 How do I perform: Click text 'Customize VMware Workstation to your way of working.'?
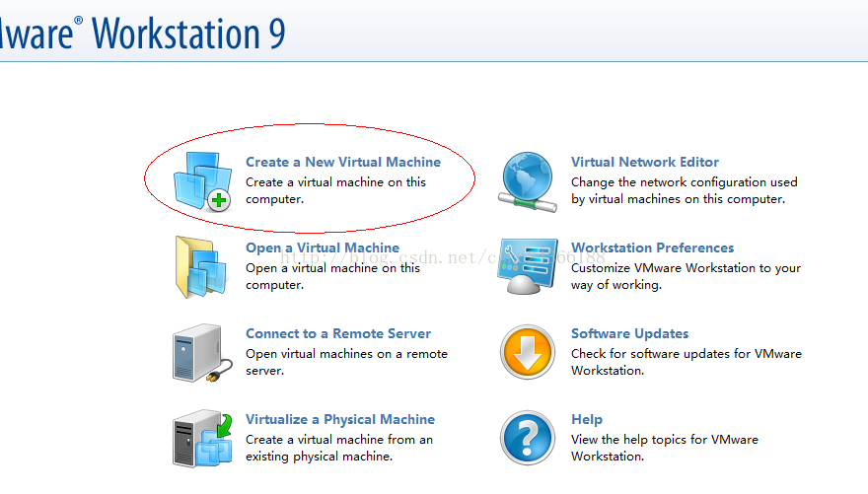(x=686, y=276)
